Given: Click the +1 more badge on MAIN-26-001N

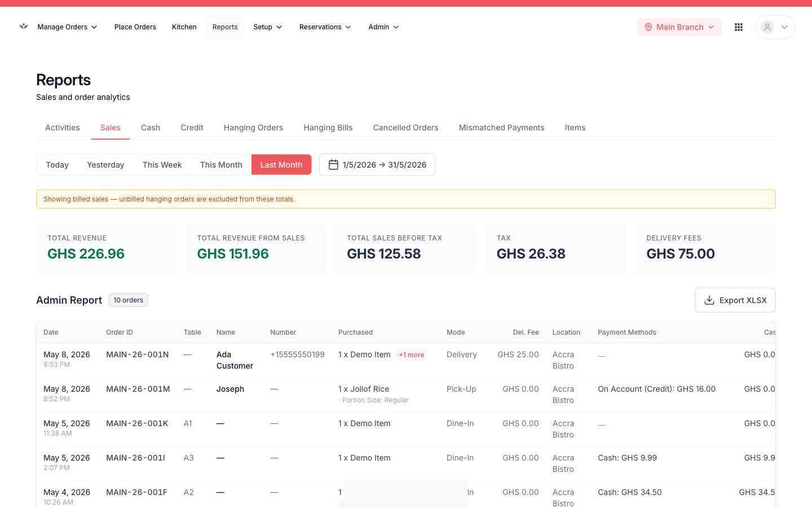Looking at the screenshot, I should [x=412, y=355].
